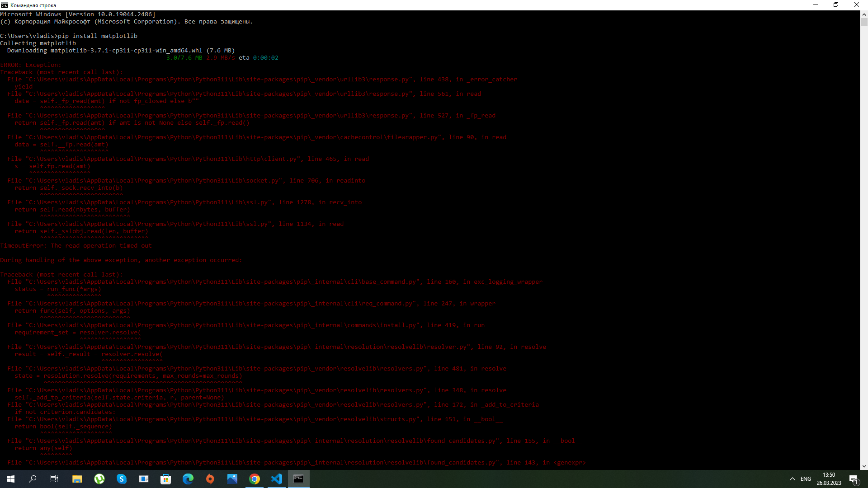The height and width of the screenshot is (488, 868).
Task: Open uTorrent from the taskbar
Action: pyautogui.click(x=99, y=479)
